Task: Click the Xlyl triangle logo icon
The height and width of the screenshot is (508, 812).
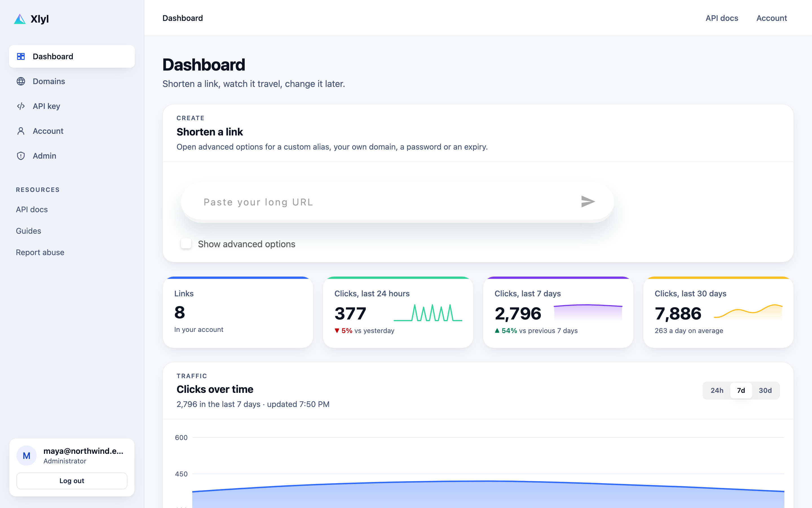Action: tap(20, 19)
